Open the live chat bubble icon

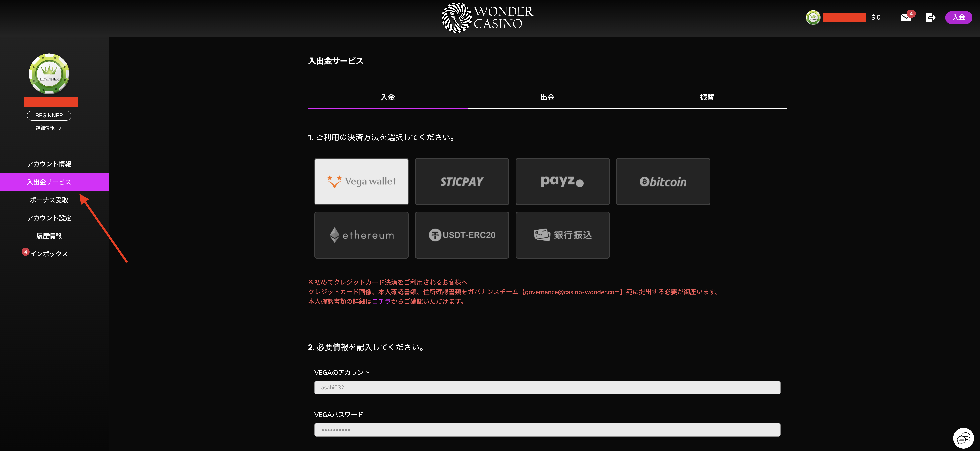963,438
